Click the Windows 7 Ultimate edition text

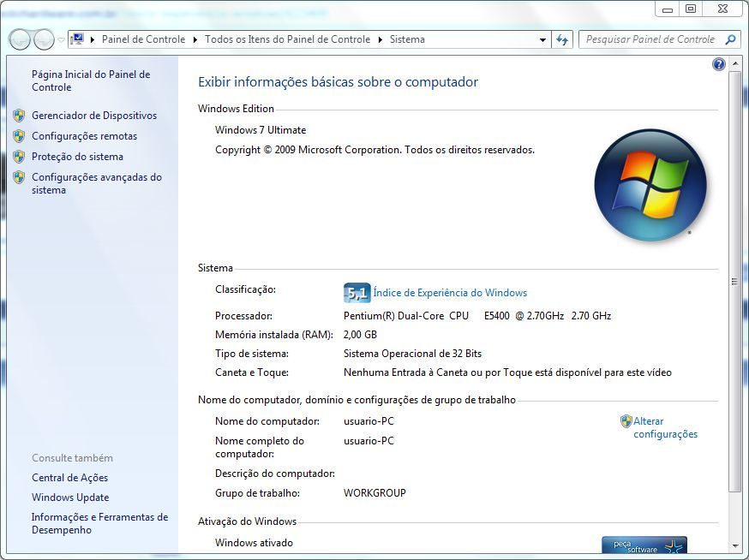(261, 130)
